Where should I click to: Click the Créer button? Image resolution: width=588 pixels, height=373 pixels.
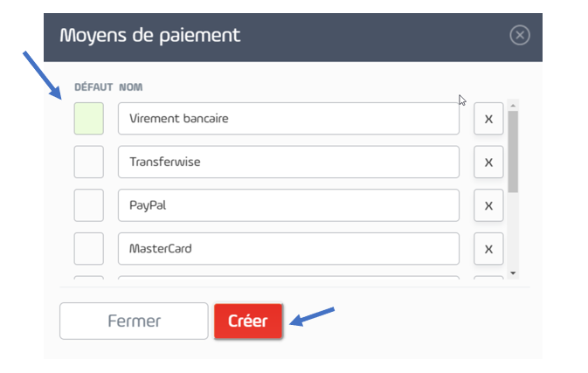(x=248, y=321)
